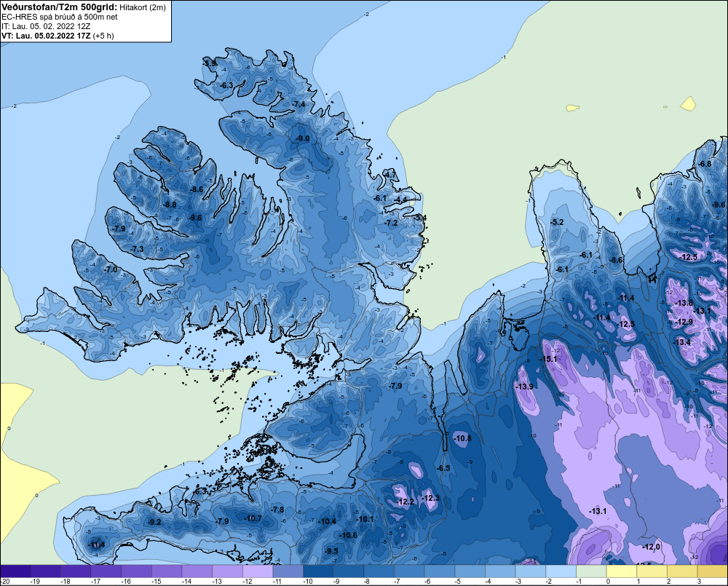Click the -12.9 temperature label
This screenshot has width=728, height=586.
coord(684,322)
